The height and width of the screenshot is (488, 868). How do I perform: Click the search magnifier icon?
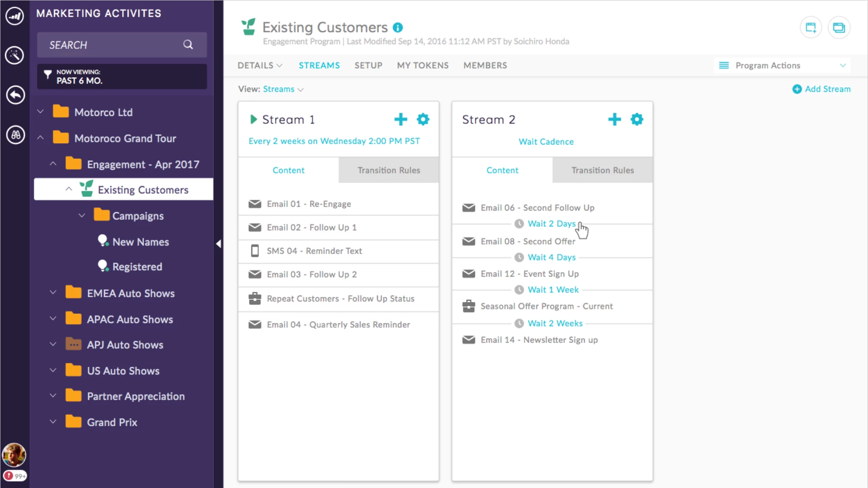tap(188, 45)
